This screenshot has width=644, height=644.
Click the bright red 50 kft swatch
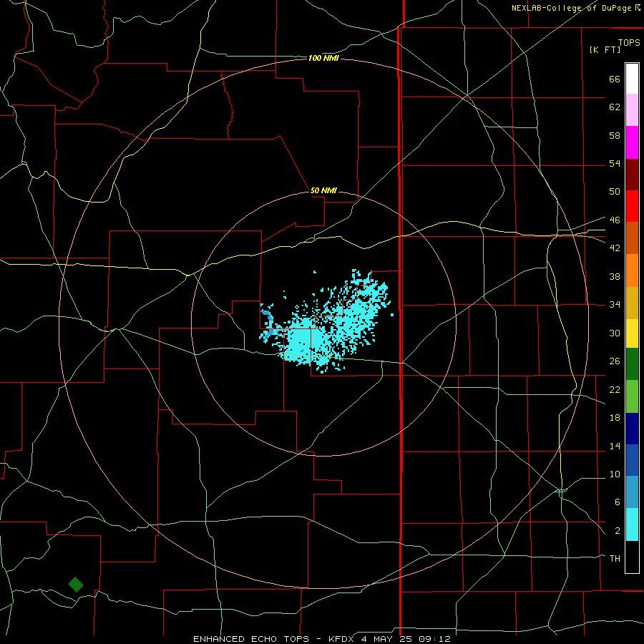(x=632, y=206)
